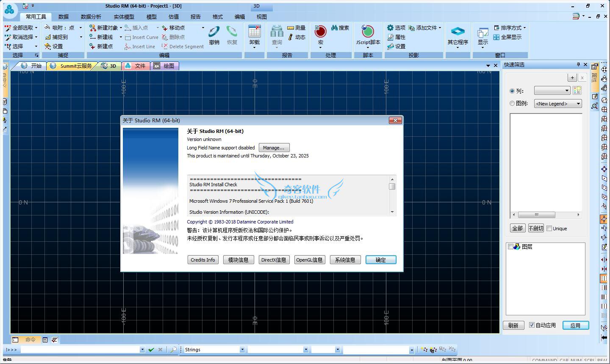The width and height of the screenshot is (610, 364).
Task: Click the 动态 dynamic report tool
Action: click(x=296, y=37)
